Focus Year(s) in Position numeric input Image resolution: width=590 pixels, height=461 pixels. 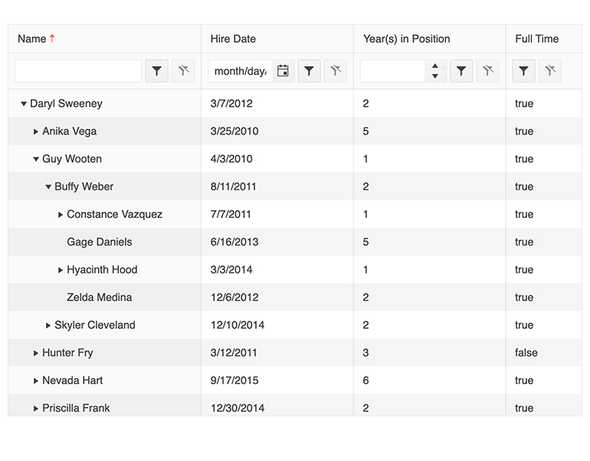tap(392, 71)
